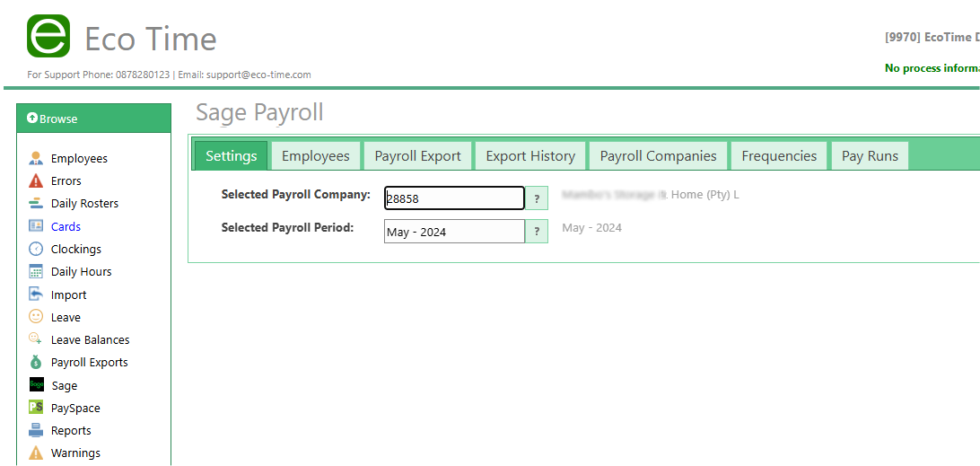
Task: Click the Warnings yellow triangle icon
Action: tap(36, 453)
